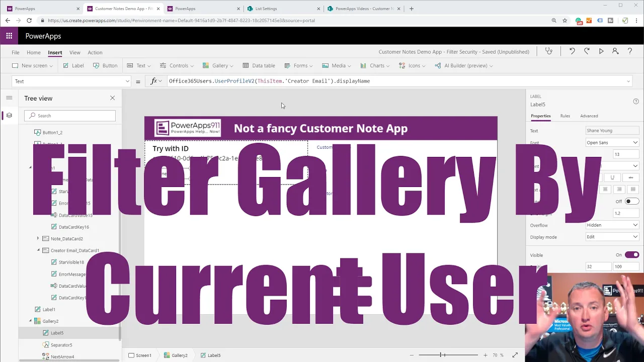
Task: Open new browser tab
Action: point(412,9)
